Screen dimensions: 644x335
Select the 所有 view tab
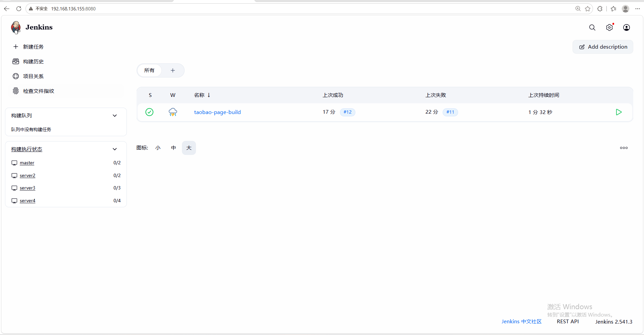[x=149, y=70]
